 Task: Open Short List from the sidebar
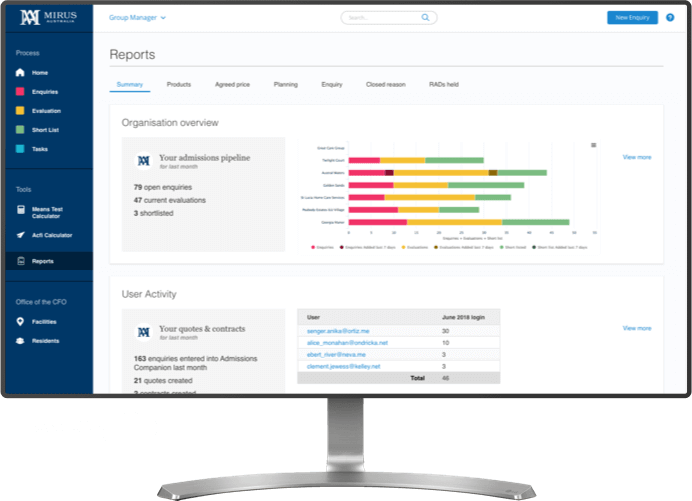pos(45,130)
